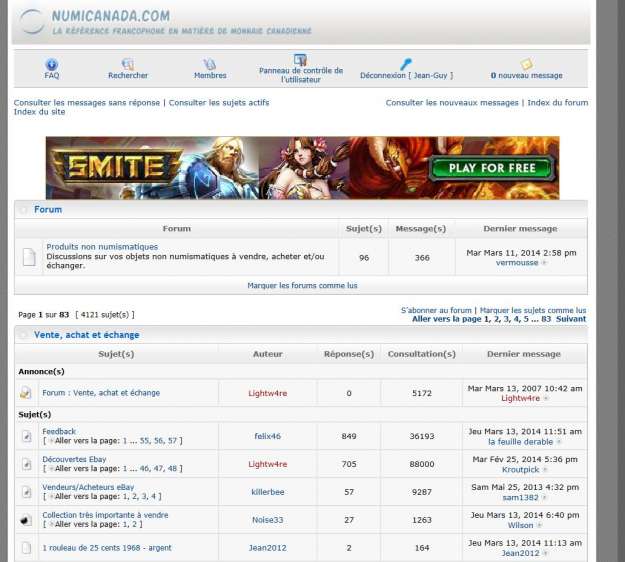This screenshot has width=625, height=562.
Task: Go to page 83 in pagination
Action: pyautogui.click(x=546, y=319)
